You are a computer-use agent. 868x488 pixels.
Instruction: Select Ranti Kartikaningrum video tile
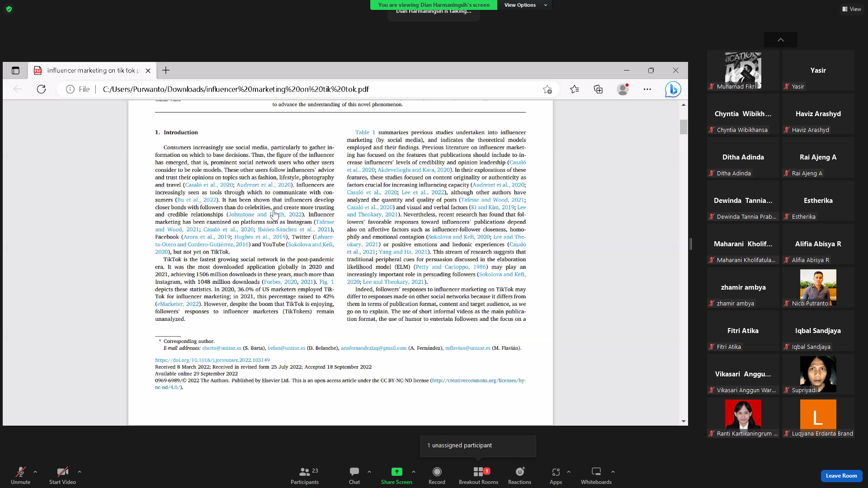coord(743,418)
